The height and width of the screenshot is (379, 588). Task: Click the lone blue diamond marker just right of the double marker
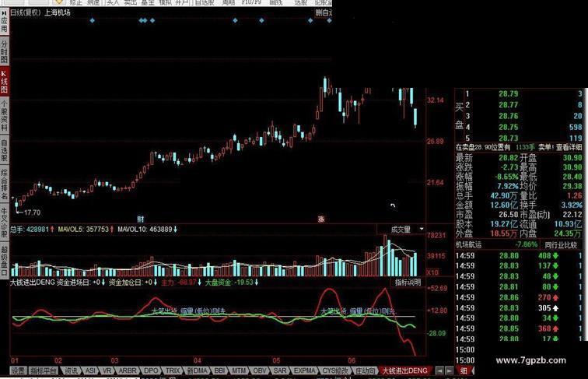pyautogui.click(x=152, y=21)
